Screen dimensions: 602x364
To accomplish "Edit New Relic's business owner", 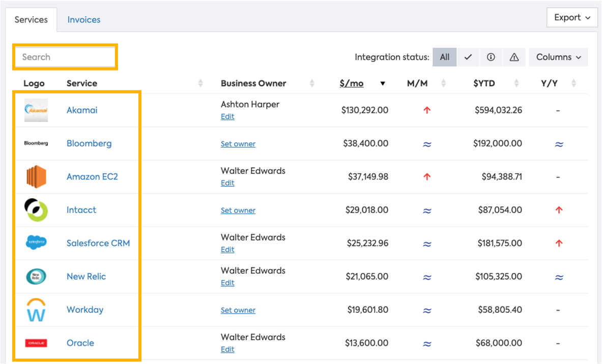I will pos(227,283).
